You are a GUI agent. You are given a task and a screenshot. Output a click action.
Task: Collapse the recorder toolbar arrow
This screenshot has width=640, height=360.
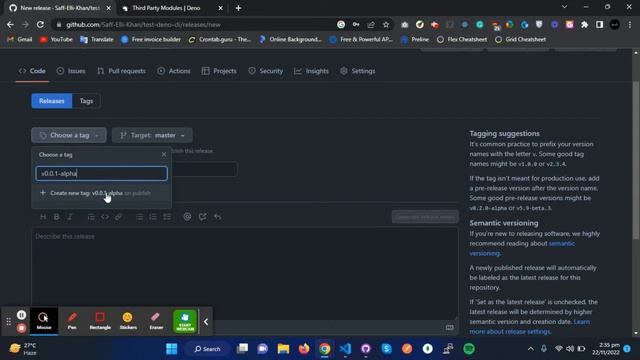pos(206,322)
